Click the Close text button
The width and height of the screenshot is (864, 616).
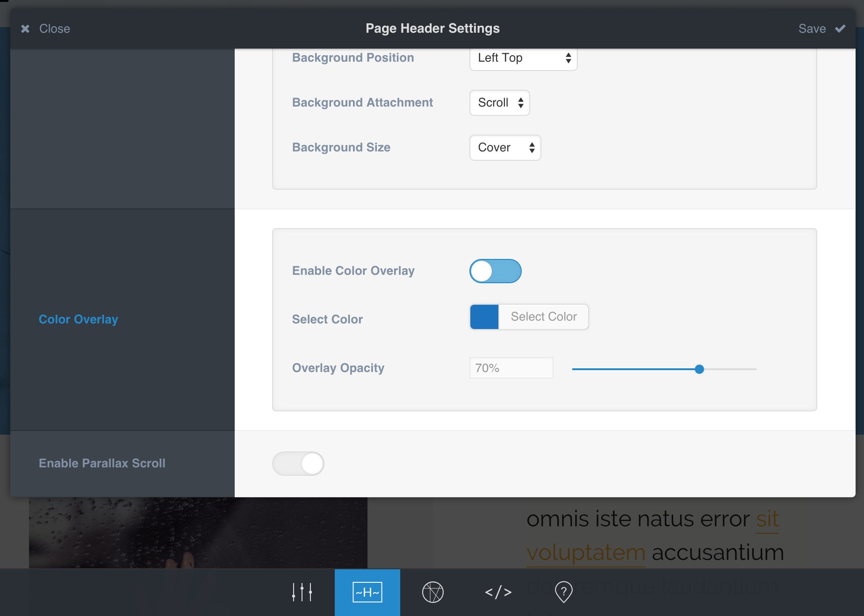pyautogui.click(x=55, y=29)
